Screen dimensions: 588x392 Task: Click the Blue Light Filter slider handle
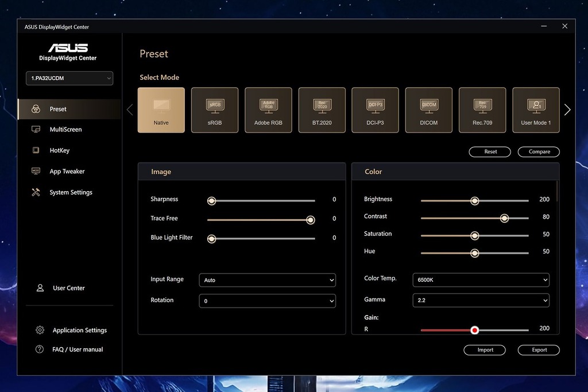(211, 239)
